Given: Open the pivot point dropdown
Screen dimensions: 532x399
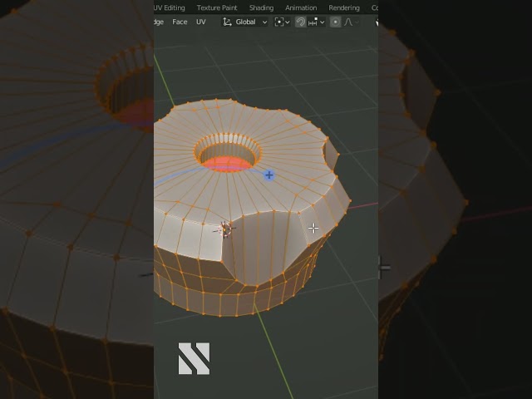Looking at the screenshot, I should [x=283, y=22].
